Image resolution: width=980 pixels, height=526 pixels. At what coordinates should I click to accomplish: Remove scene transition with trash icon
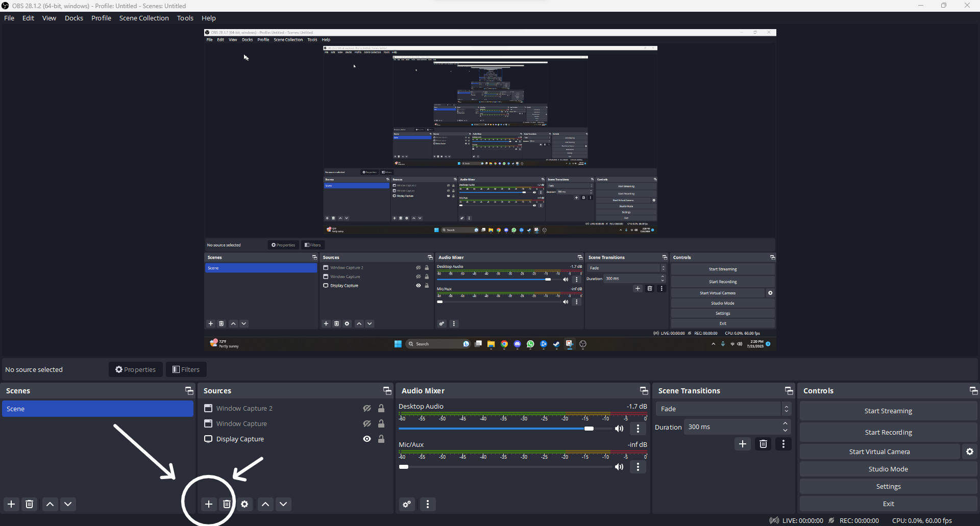click(763, 444)
